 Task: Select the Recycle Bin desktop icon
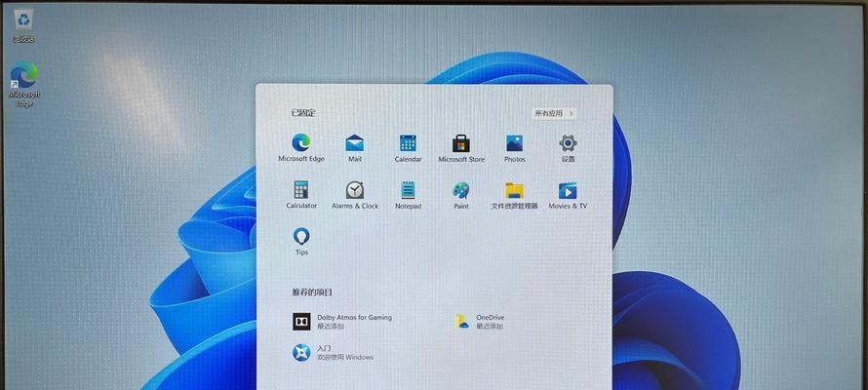23,25
